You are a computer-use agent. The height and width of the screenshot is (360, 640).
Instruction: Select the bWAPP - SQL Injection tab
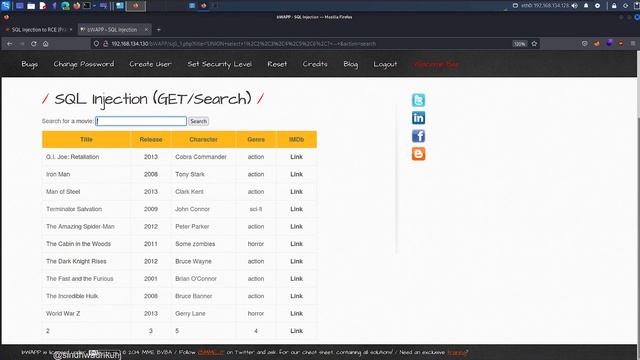114,29
